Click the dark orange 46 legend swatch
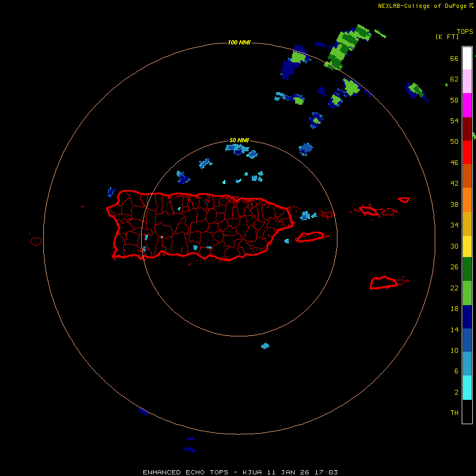The width and height of the screenshot is (476, 476). (467, 176)
